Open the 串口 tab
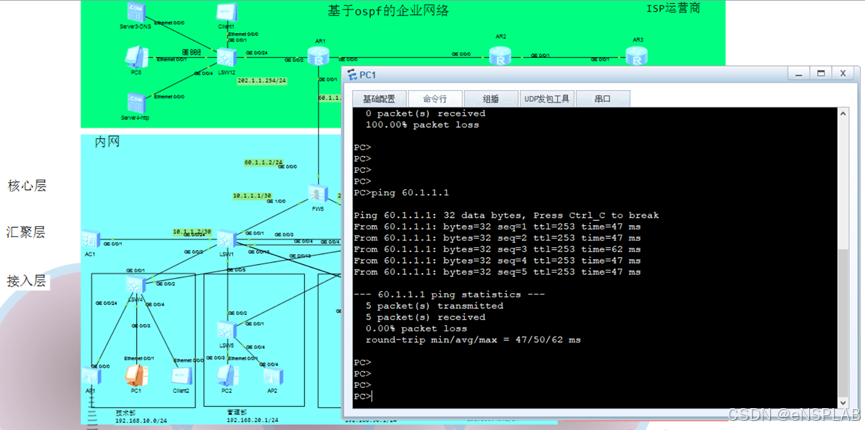The height and width of the screenshot is (430, 865). pyautogui.click(x=603, y=99)
